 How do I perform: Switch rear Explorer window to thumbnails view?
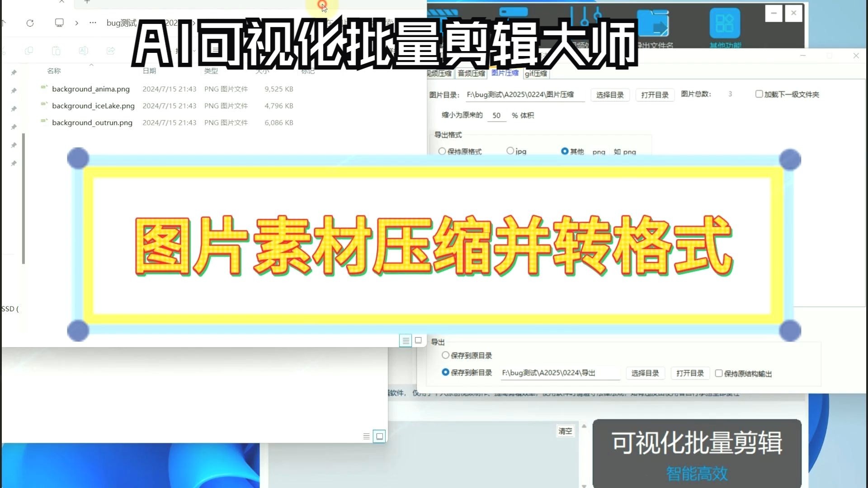[379, 436]
